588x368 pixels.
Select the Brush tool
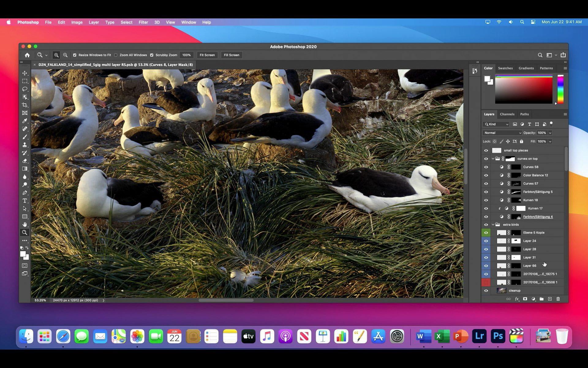point(25,137)
